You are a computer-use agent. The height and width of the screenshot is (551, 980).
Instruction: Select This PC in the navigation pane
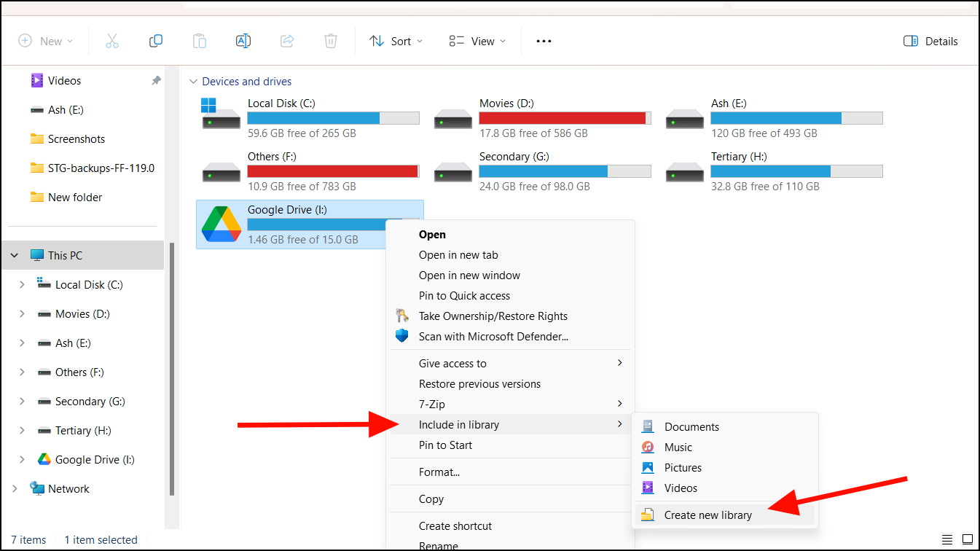(66, 254)
